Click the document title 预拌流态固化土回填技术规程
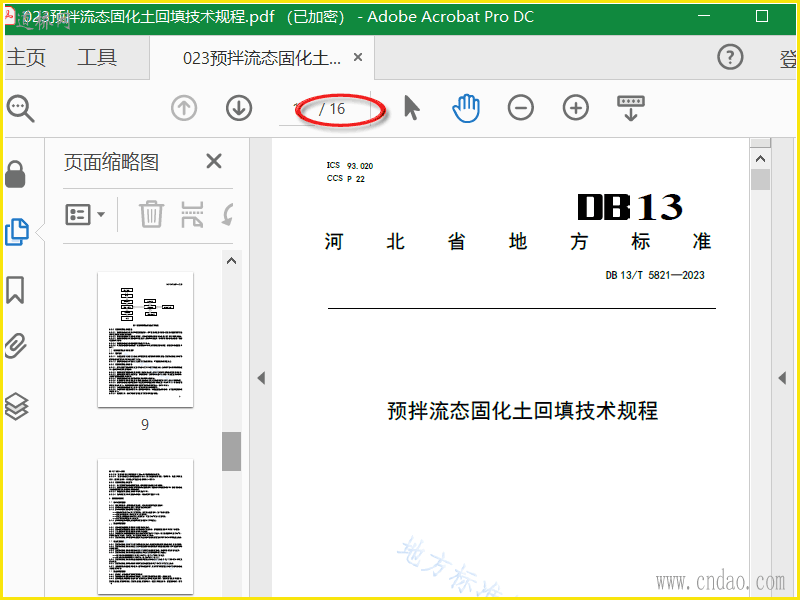The height and width of the screenshot is (600, 800). (x=522, y=411)
